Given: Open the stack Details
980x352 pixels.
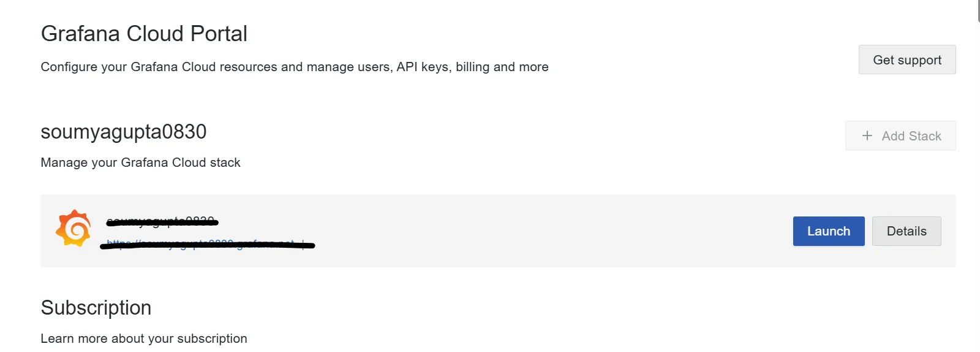Looking at the screenshot, I should [x=907, y=231].
